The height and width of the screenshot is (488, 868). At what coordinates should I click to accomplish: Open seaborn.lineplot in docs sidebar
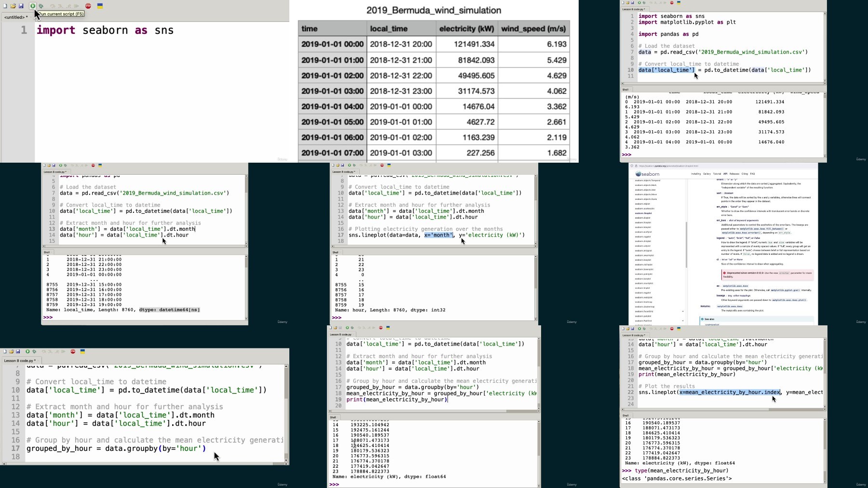tap(643, 213)
